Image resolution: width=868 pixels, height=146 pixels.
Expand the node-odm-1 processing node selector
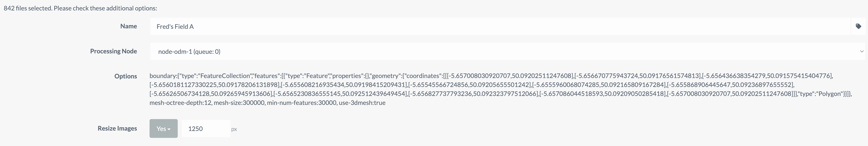(862, 52)
